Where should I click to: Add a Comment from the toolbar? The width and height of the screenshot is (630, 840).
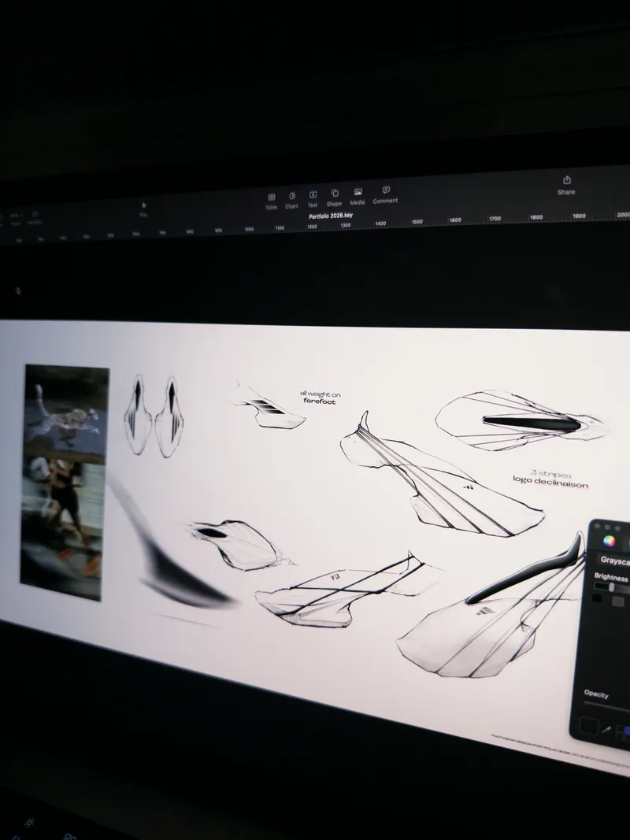385,195
